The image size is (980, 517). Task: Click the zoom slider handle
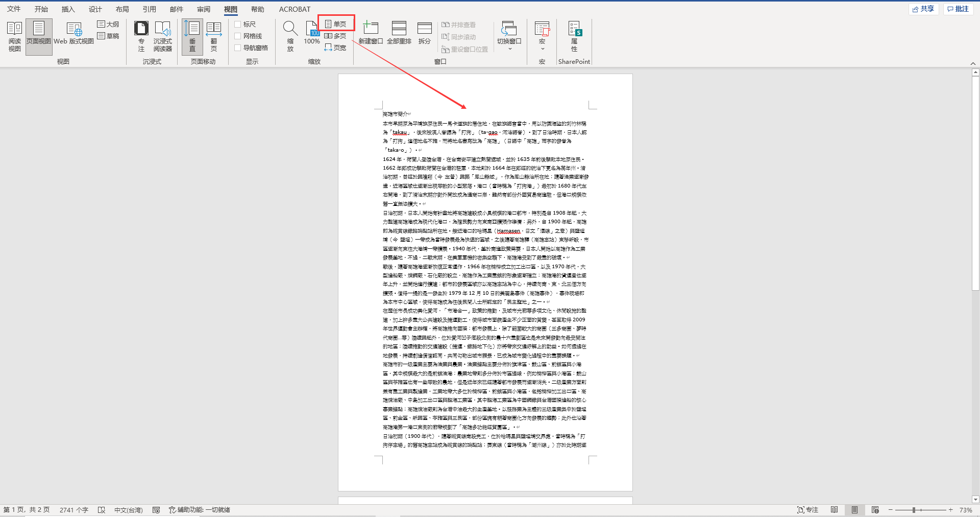[x=914, y=510]
